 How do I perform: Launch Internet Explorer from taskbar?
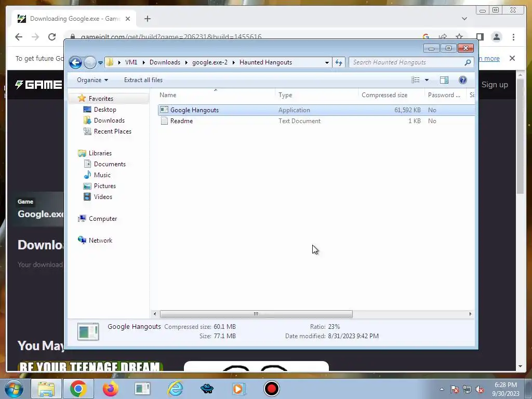[x=175, y=389]
